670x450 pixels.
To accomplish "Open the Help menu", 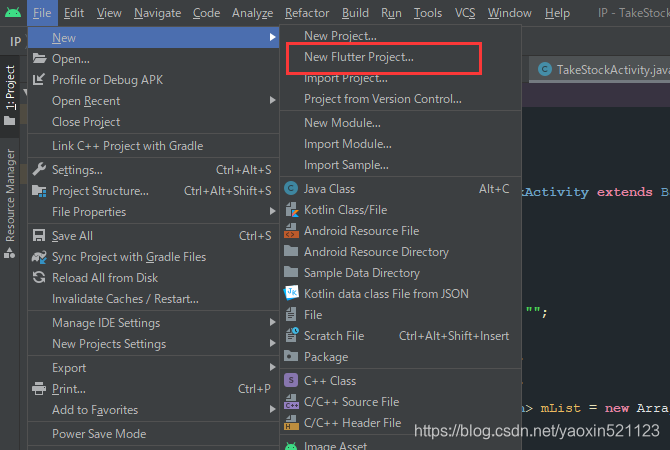I will (557, 13).
